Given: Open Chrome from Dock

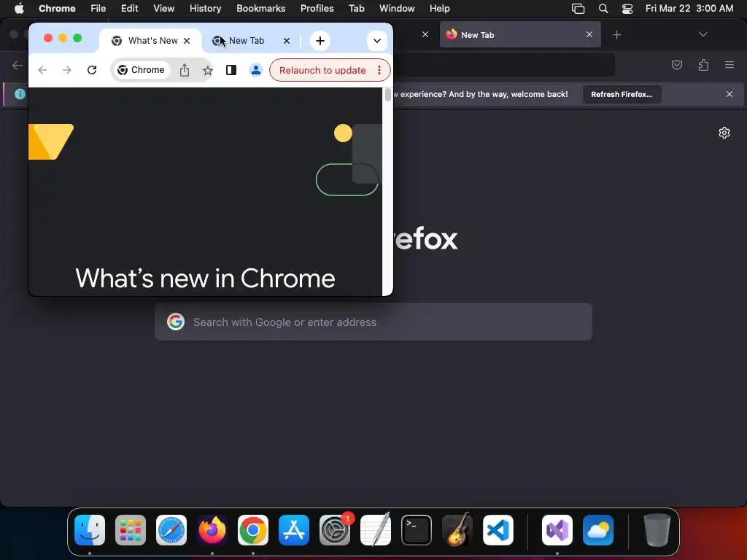Looking at the screenshot, I should [x=253, y=530].
